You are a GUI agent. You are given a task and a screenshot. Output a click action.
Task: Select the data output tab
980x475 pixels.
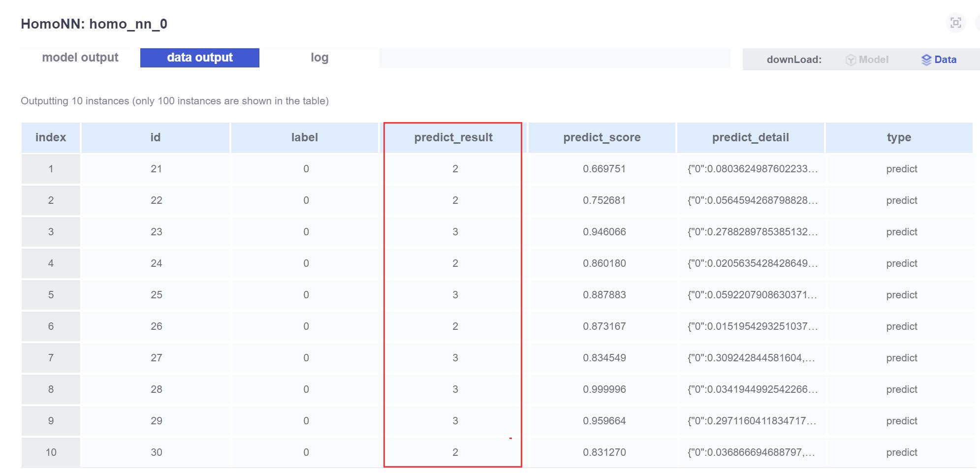[x=199, y=58]
